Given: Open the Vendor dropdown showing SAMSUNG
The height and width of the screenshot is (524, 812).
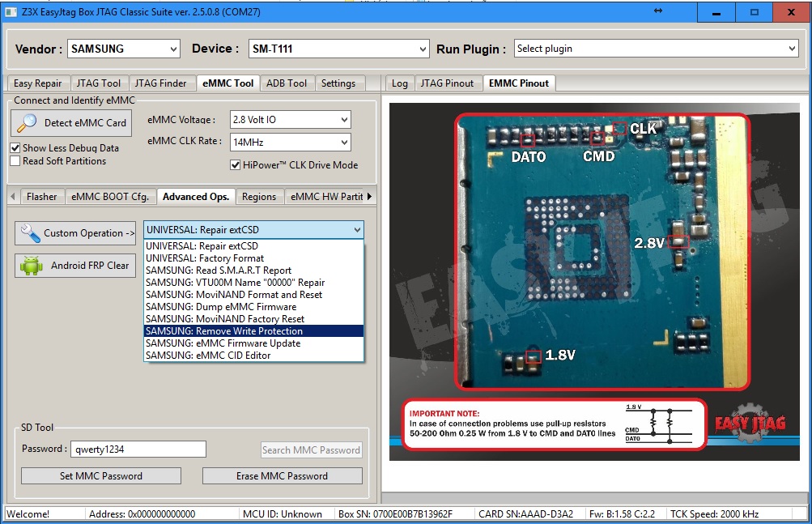Looking at the screenshot, I should coord(124,49).
